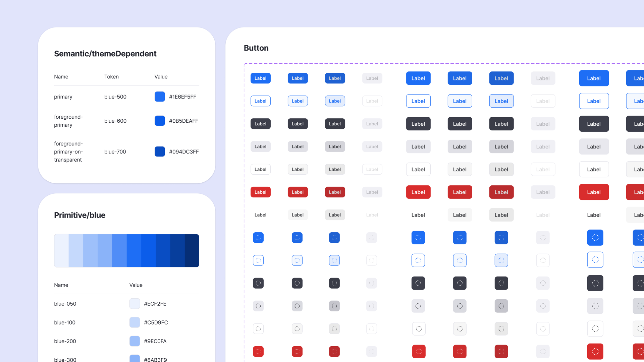Click the leftmost dark charcoal spinner icon button
644x362 pixels.
tap(258, 283)
